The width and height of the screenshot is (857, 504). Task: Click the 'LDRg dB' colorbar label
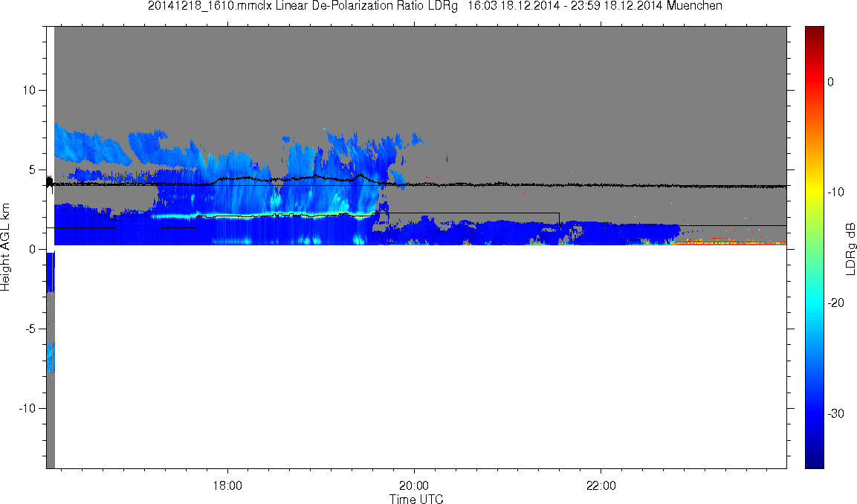tap(850, 249)
